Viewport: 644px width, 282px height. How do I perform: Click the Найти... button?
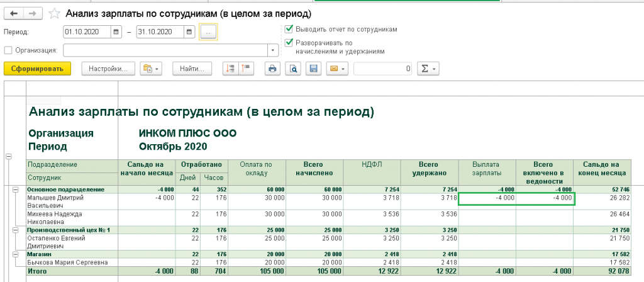pyautogui.click(x=192, y=69)
